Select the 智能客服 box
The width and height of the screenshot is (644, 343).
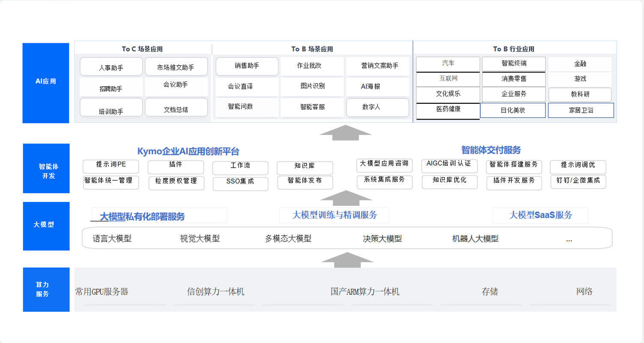312,107
